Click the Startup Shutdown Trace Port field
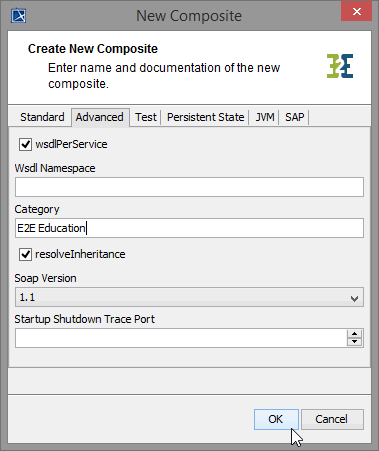The width and height of the screenshot is (379, 451). click(180, 338)
